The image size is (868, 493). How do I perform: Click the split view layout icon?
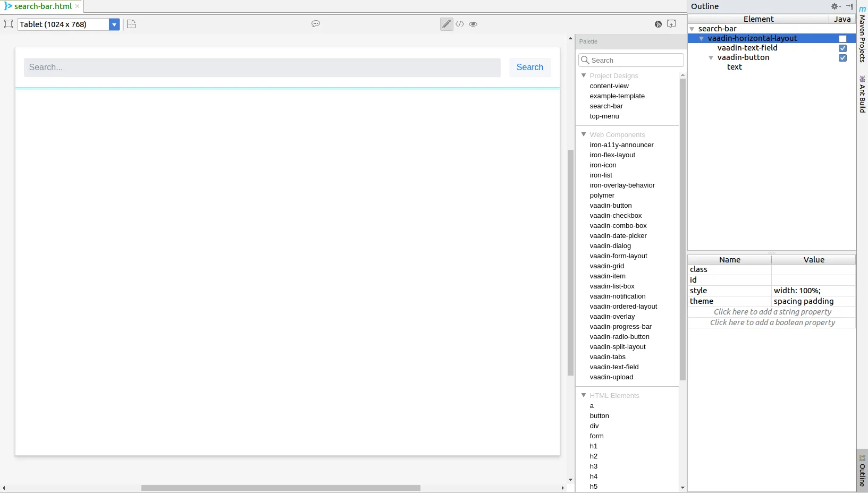[x=131, y=24]
